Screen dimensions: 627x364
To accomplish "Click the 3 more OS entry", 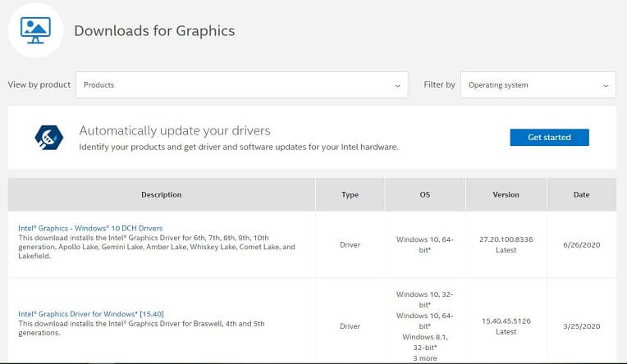I will pyautogui.click(x=424, y=358).
